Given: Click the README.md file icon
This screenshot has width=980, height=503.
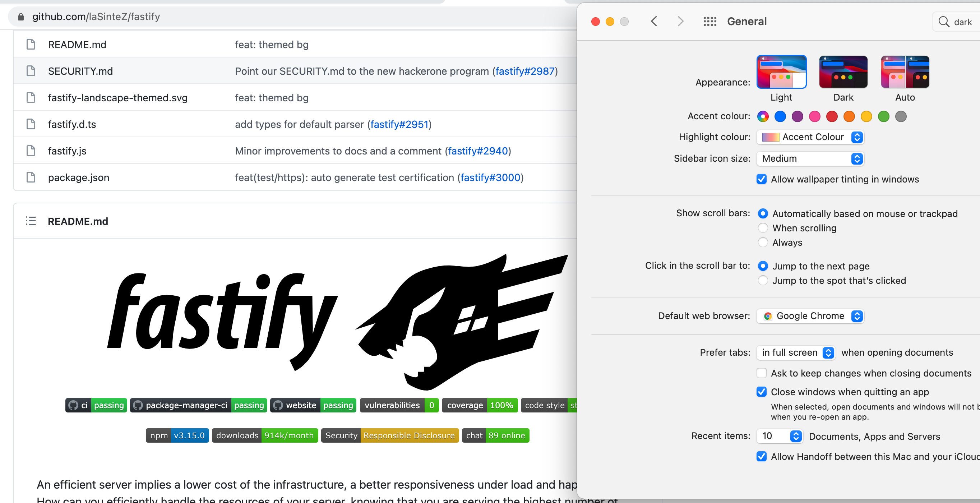Looking at the screenshot, I should [31, 44].
